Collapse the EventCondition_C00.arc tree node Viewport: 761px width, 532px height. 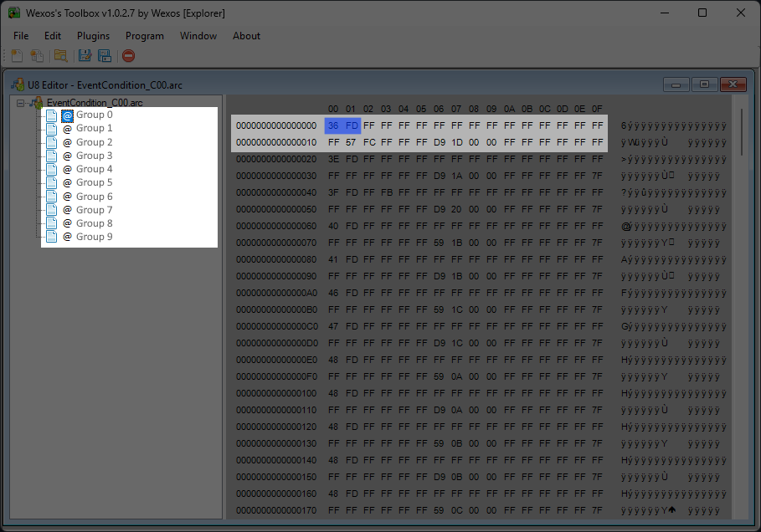click(x=21, y=103)
